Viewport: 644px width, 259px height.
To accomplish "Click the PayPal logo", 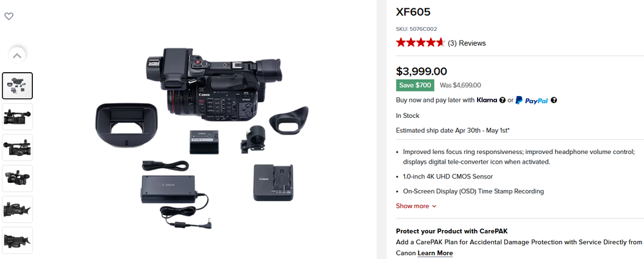I will pos(531,100).
